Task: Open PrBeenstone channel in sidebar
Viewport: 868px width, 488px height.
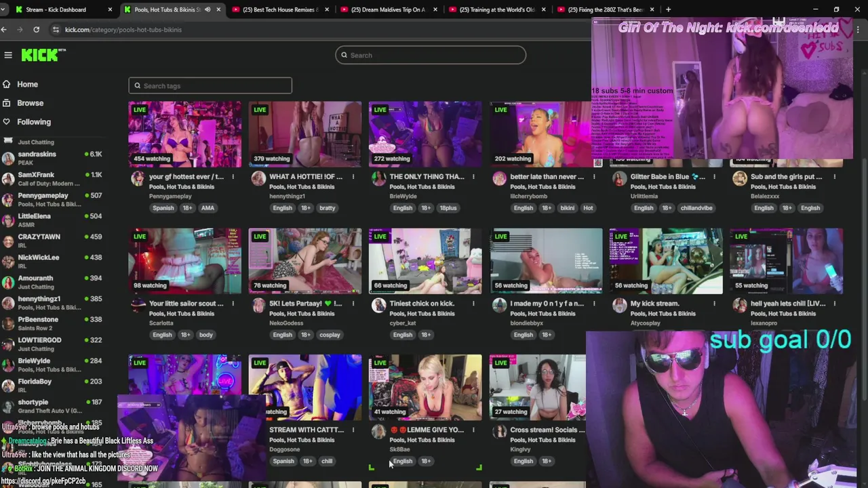Action: click(52, 323)
